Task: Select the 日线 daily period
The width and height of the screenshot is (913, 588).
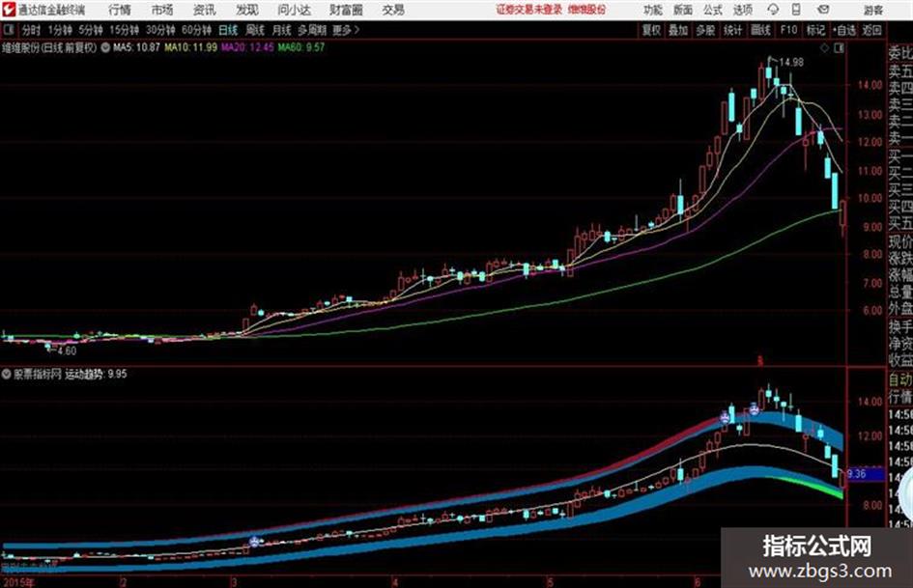Action: pyautogui.click(x=228, y=30)
